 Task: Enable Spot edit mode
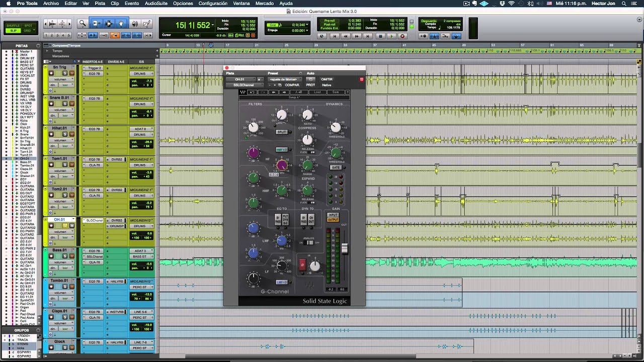28,26
